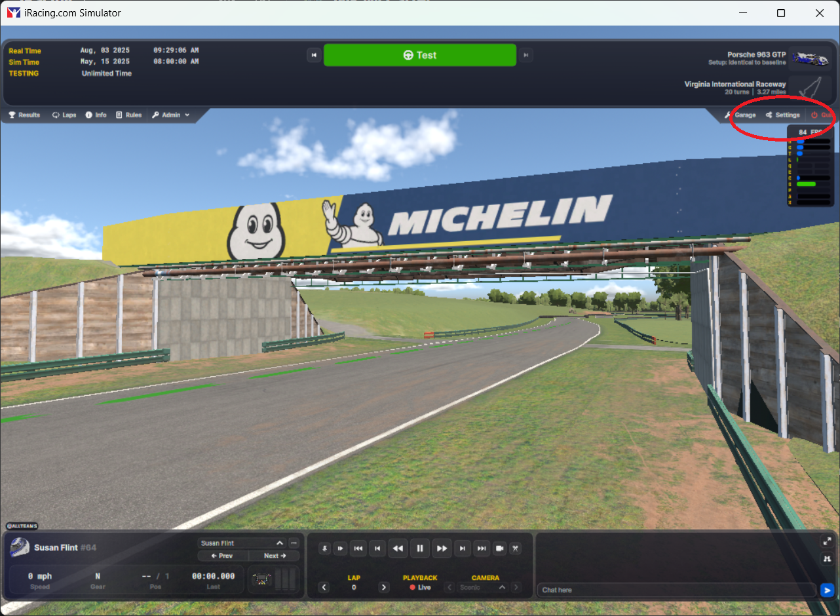Expand the Susan Flint driver selector dropdown
The width and height of the screenshot is (840, 616).
point(241,543)
